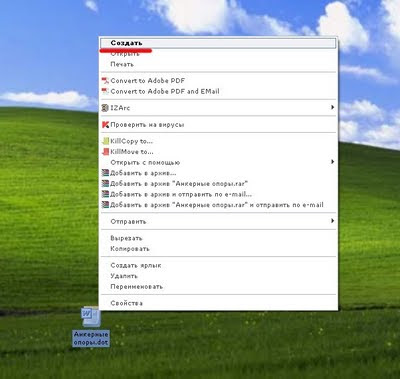Choose Переименовать from the menu
The image size is (400, 379).
coord(218,287)
